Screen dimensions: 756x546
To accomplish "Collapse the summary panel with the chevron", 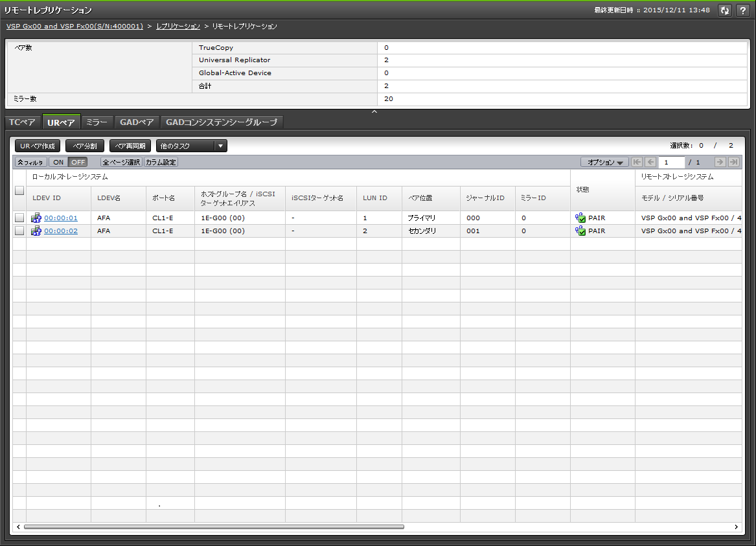I will (x=374, y=112).
